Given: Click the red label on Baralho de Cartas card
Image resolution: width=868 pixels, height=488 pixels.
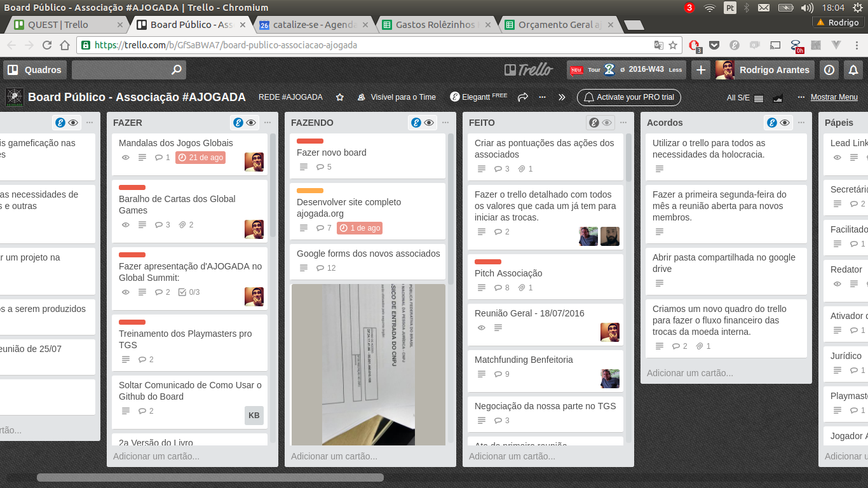Looking at the screenshot, I should coord(132,187).
